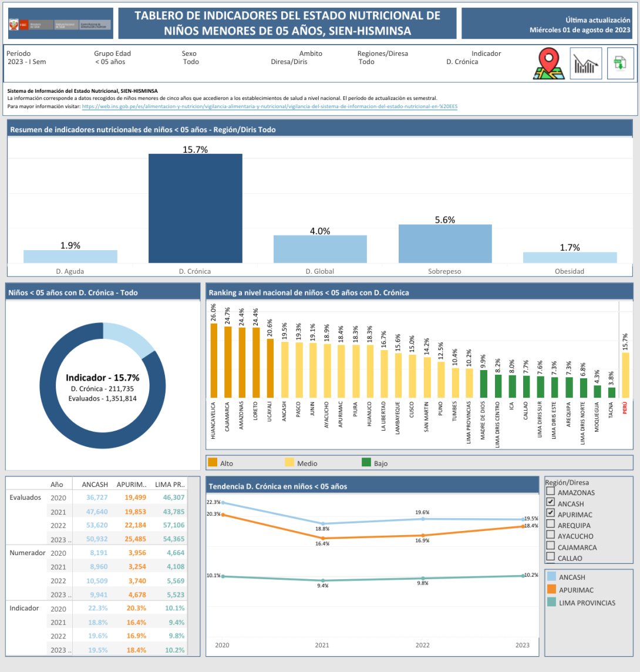Enable the CAJAMARCA region checkbox
640x672 pixels.
pyautogui.click(x=550, y=546)
